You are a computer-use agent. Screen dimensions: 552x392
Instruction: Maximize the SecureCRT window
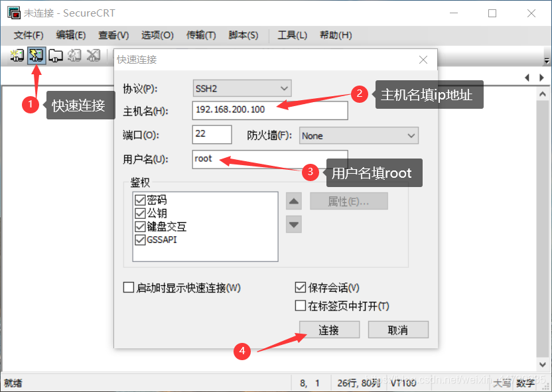pyautogui.click(x=492, y=13)
